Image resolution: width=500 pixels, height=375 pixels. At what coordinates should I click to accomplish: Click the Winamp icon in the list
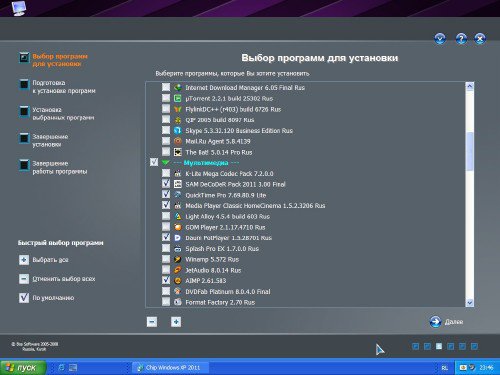tap(178, 259)
